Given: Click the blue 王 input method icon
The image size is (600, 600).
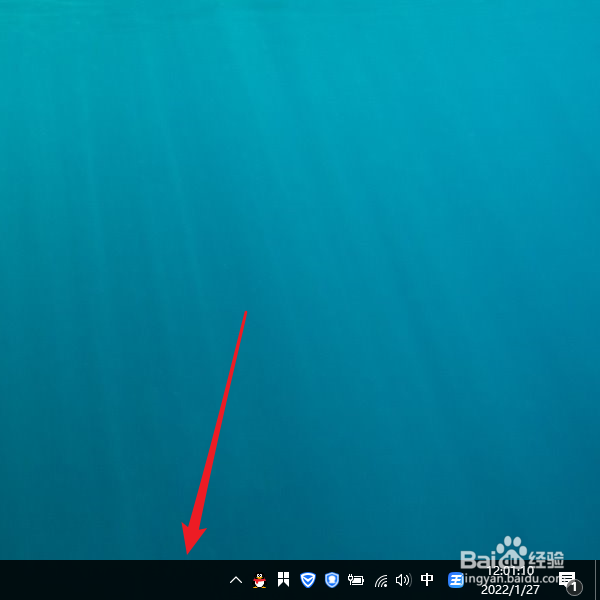Looking at the screenshot, I should pyautogui.click(x=456, y=580).
